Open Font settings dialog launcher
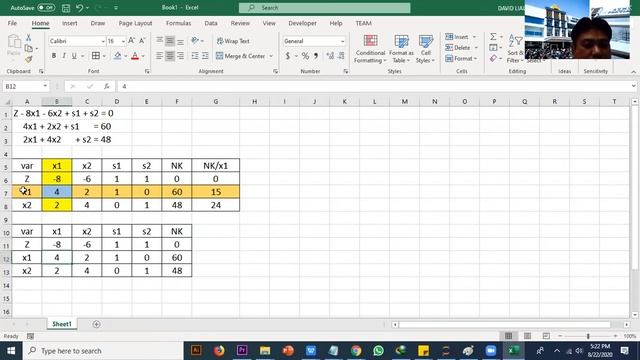This screenshot has height=360, width=640. (147, 71)
